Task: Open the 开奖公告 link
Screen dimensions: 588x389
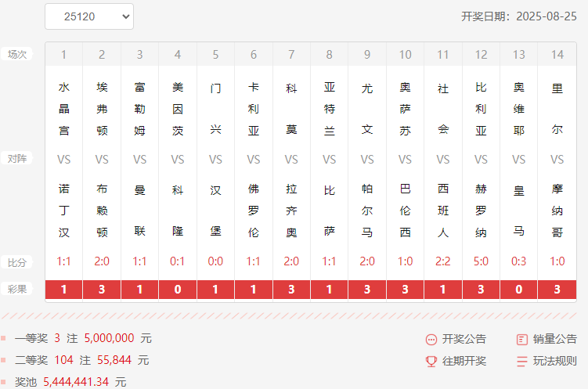Action: (x=464, y=339)
